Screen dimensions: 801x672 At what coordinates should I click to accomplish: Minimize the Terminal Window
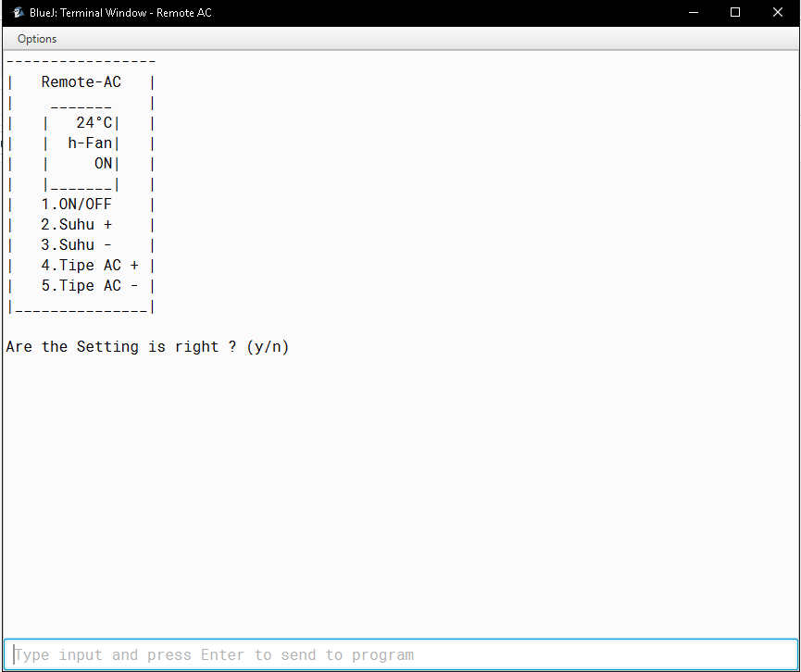(694, 12)
